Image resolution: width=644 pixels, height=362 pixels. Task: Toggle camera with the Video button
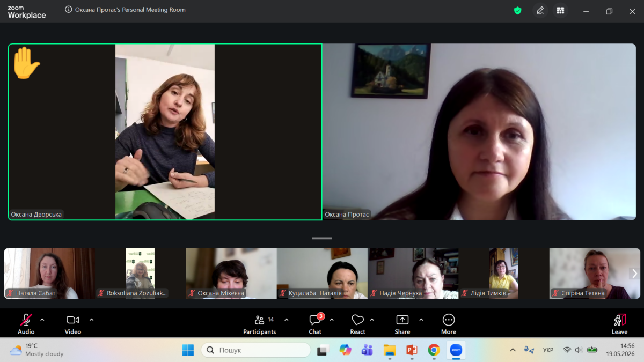pos(72,324)
